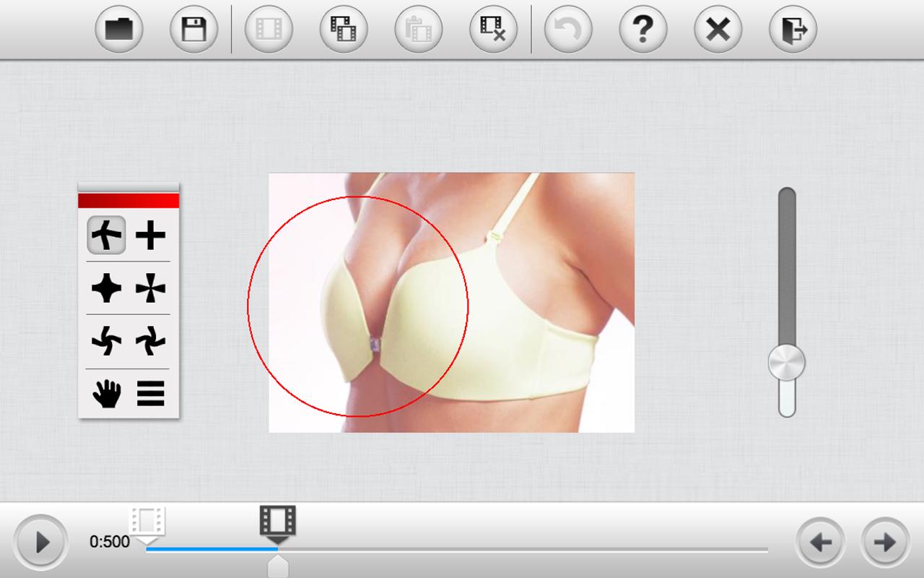Choose the bulge expand tool

[107, 288]
